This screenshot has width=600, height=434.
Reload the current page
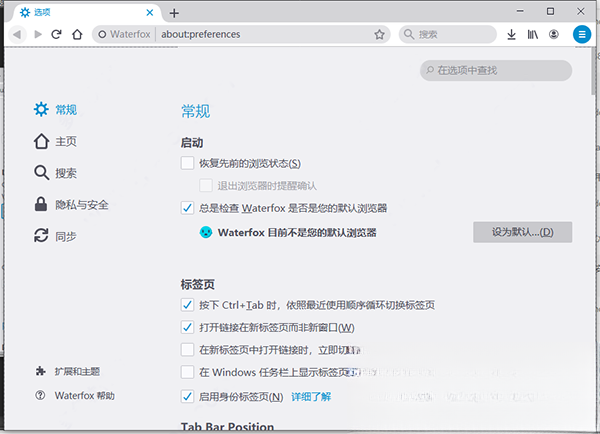(57, 34)
